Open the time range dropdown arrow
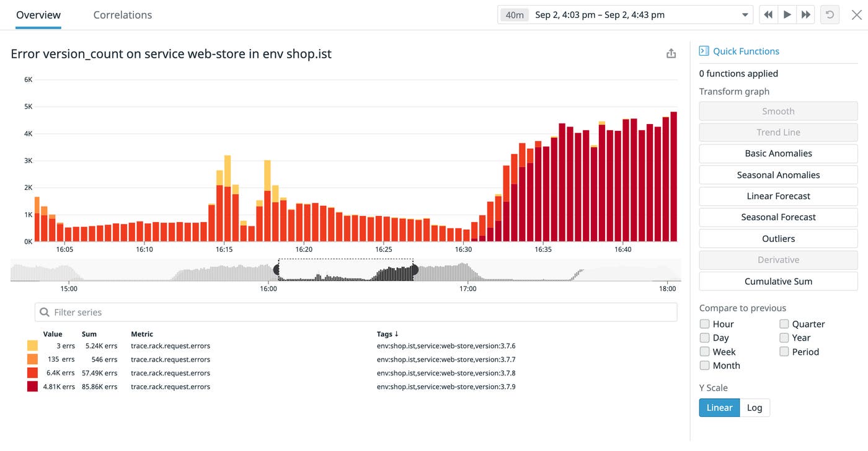This screenshot has height=451, width=868. pos(745,15)
